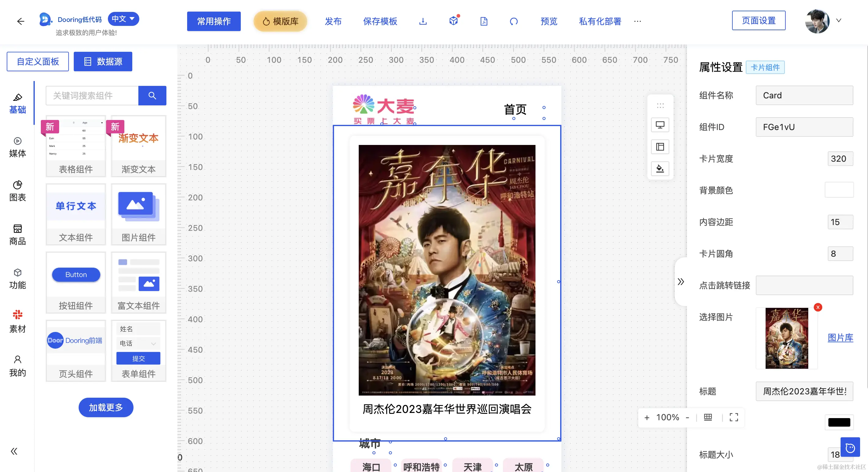868x472 pixels.
Task: Open the 模版库 template library
Action: coord(280,21)
